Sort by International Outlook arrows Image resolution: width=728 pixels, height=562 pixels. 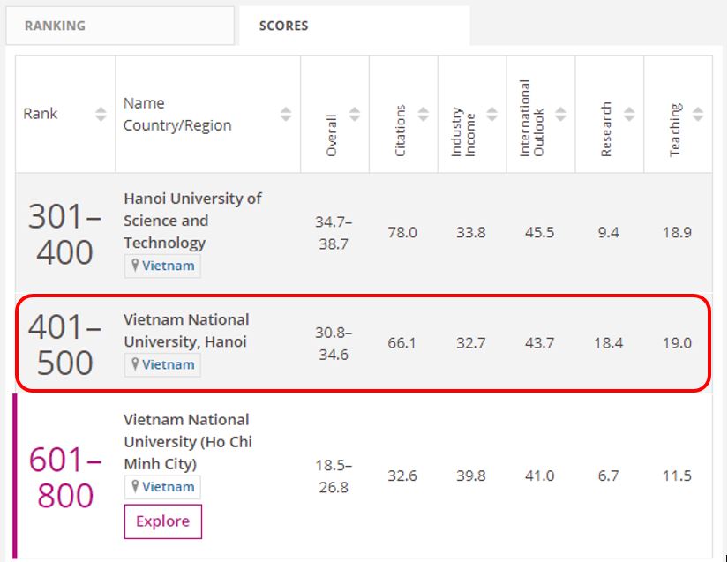coord(561,114)
